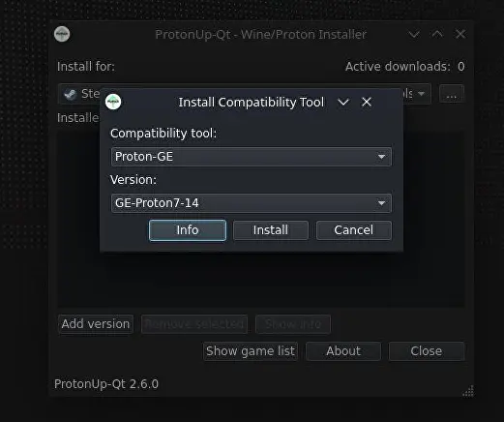Click the Info button in dialog
Image resolution: width=504 pixels, height=422 pixels.
[x=188, y=230]
